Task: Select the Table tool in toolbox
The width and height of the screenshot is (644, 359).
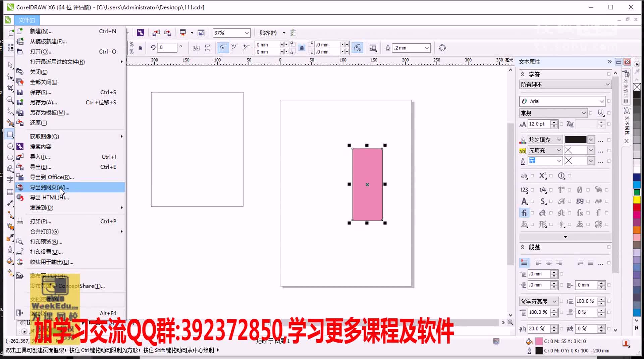Action: click(x=10, y=192)
